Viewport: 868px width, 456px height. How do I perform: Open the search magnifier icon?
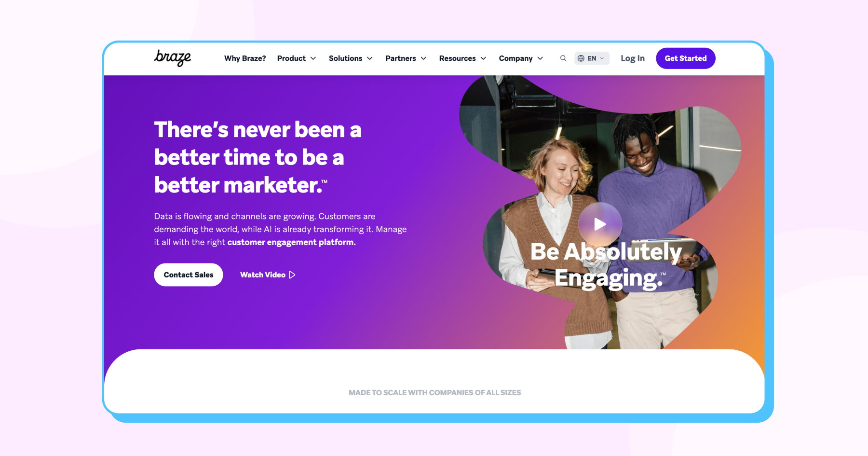click(x=563, y=58)
